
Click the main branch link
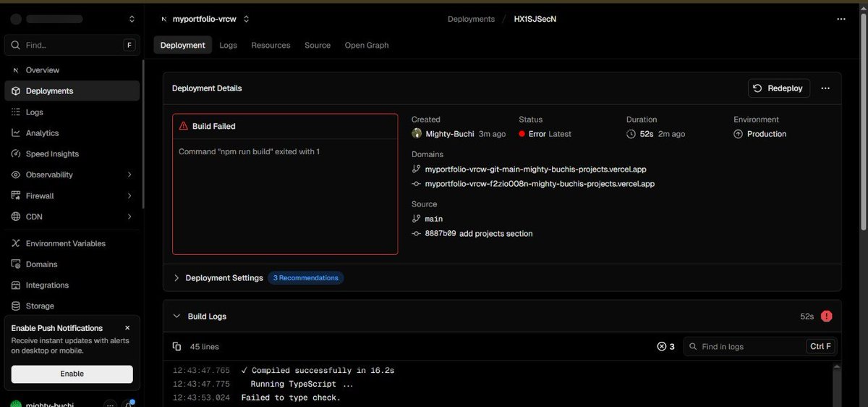pyautogui.click(x=433, y=219)
